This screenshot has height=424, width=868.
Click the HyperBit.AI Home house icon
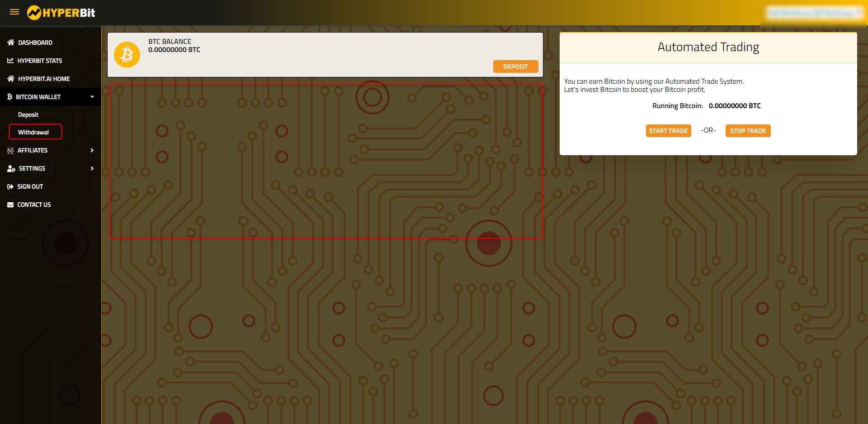[x=11, y=79]
